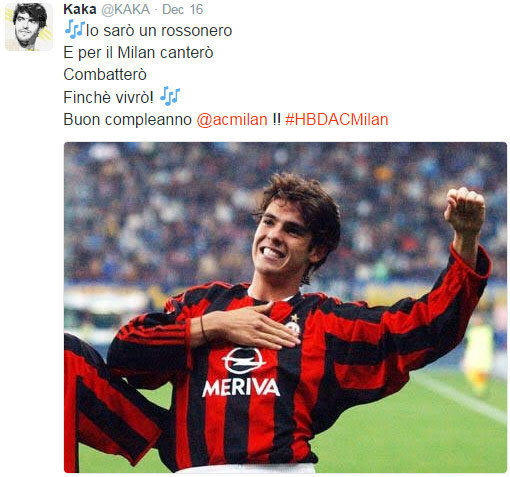This screenshot has width=510, height=477.
Task: Click the 'Buon compleanno' text
Action: [x=128, y=119]
